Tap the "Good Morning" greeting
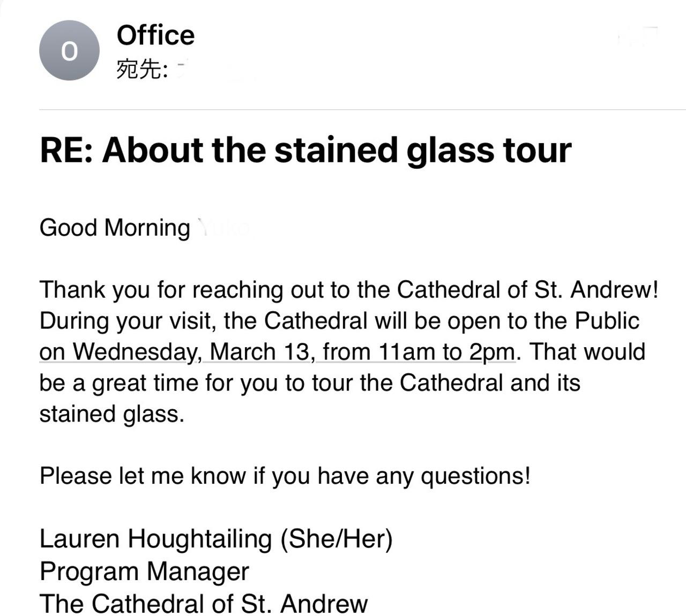The width and height of the screenshot is (686, 616). point(115,228)
